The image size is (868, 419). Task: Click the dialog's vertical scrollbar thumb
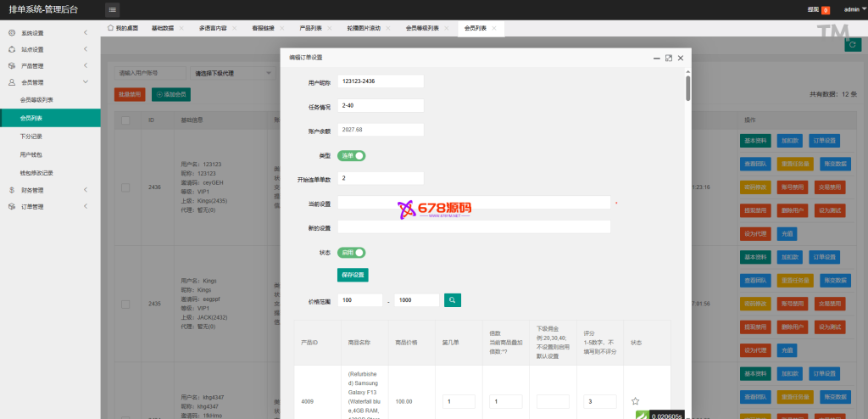(x=687, y=89)
